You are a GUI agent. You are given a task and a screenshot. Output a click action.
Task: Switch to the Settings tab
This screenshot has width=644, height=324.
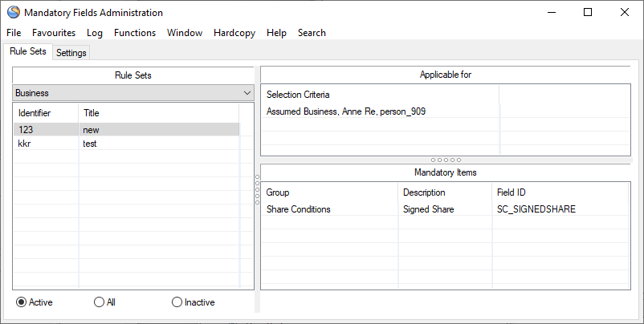pyautogui.click(x=71, y=53)
